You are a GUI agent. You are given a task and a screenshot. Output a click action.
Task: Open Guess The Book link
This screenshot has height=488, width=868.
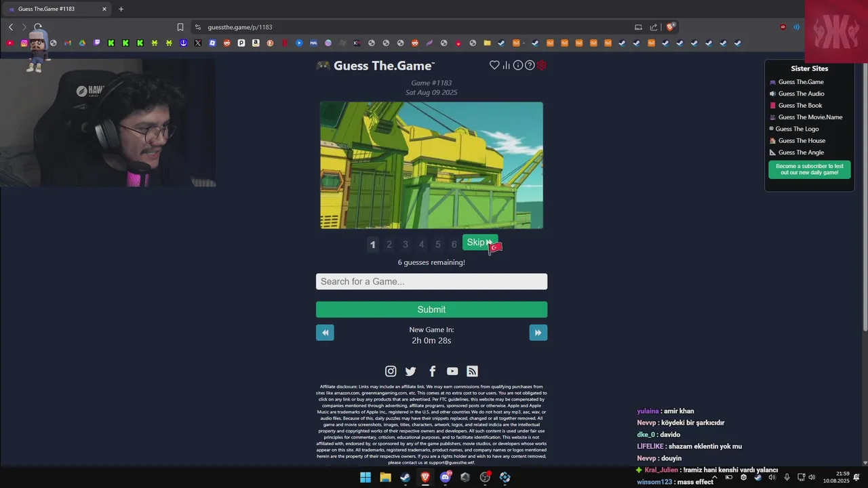coord(800,106)
